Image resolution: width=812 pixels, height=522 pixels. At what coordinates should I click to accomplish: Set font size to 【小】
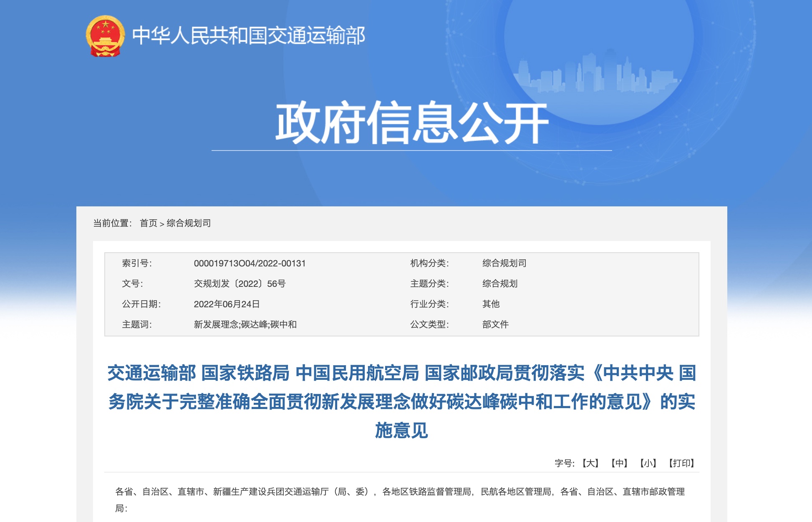coord(648,463)
